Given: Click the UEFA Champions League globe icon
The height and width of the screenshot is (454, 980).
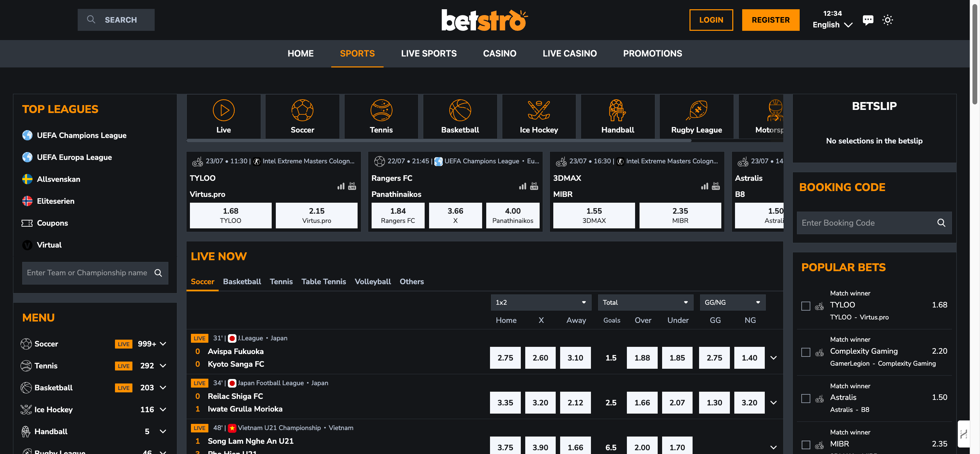Looking at the screenshot, I should point(27,135).
